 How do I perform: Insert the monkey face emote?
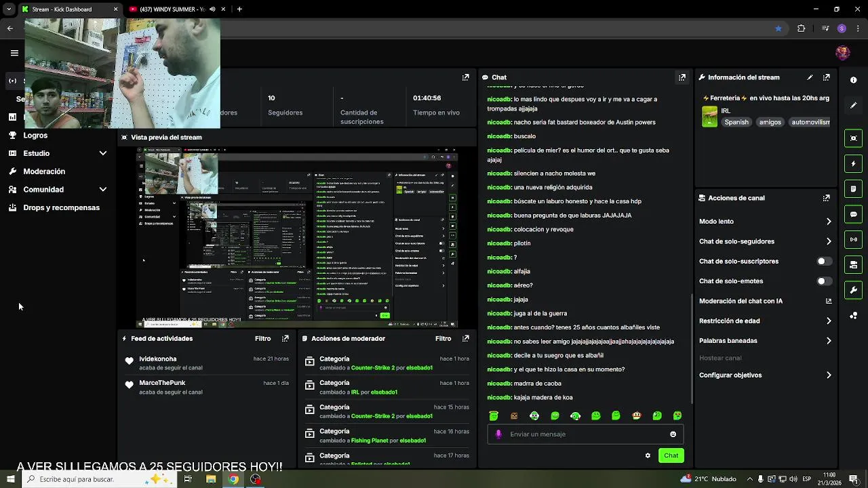(x=636, y=415)
